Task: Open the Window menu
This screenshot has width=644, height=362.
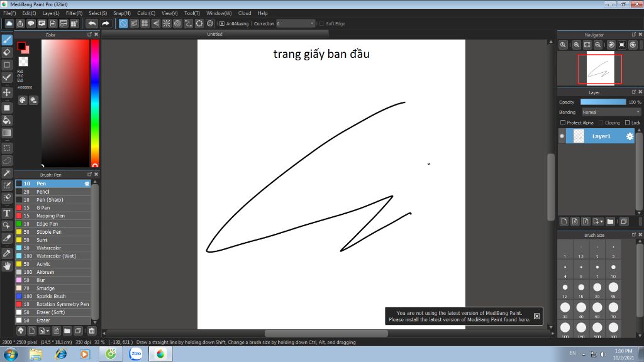Action: (219, 13)
